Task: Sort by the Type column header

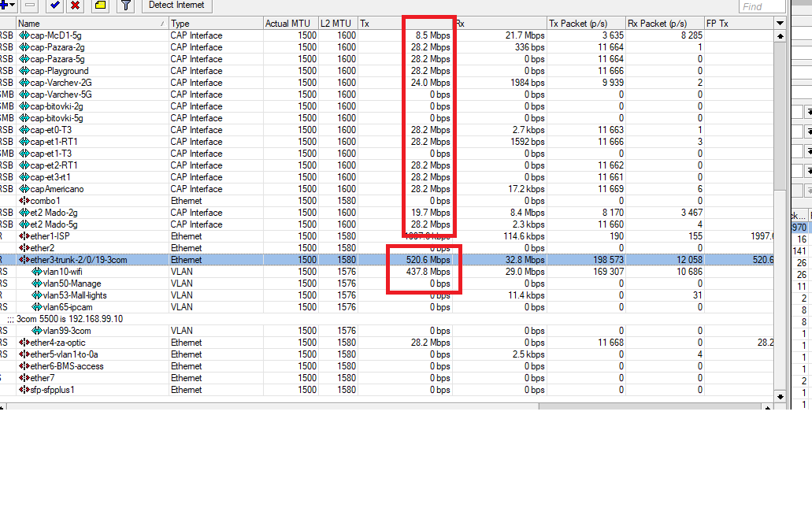Action: tap(216, 24)
